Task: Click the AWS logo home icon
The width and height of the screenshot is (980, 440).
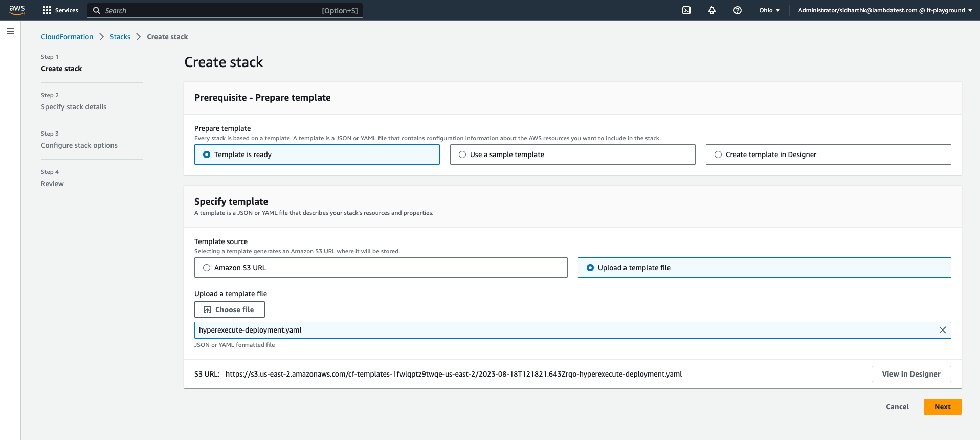Action: pos(17,10)
